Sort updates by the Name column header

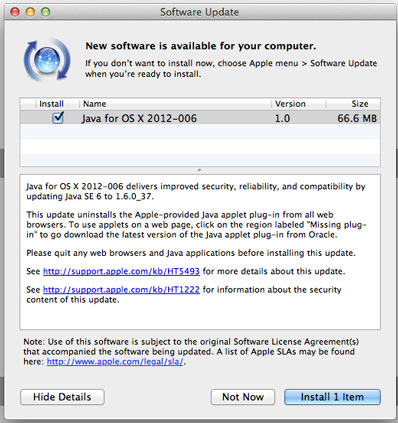[175, 104]
